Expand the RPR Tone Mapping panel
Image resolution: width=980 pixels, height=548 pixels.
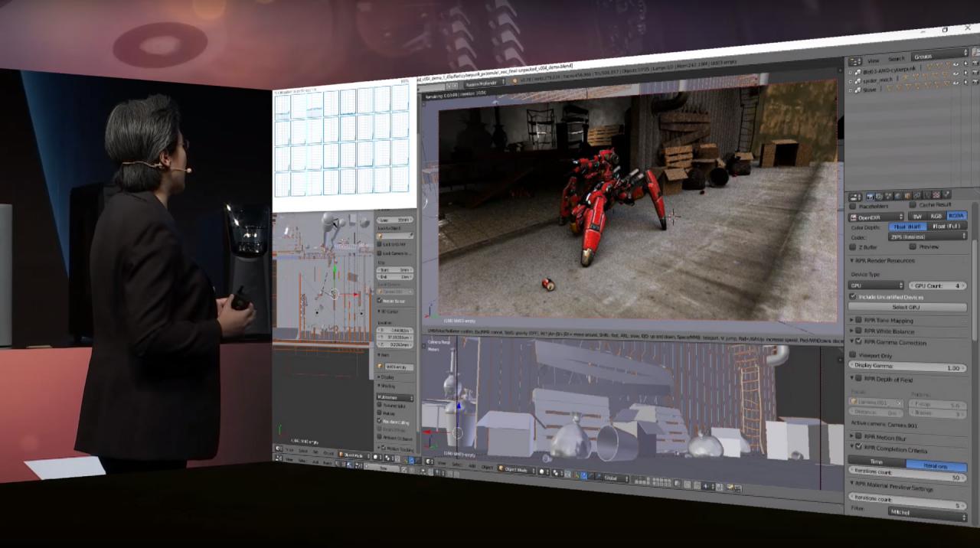pyautogui.click(x=851, y=320)
